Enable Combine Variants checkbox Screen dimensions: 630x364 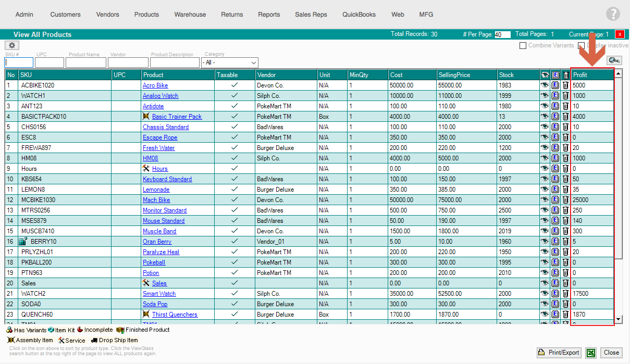tap(523, 46)
